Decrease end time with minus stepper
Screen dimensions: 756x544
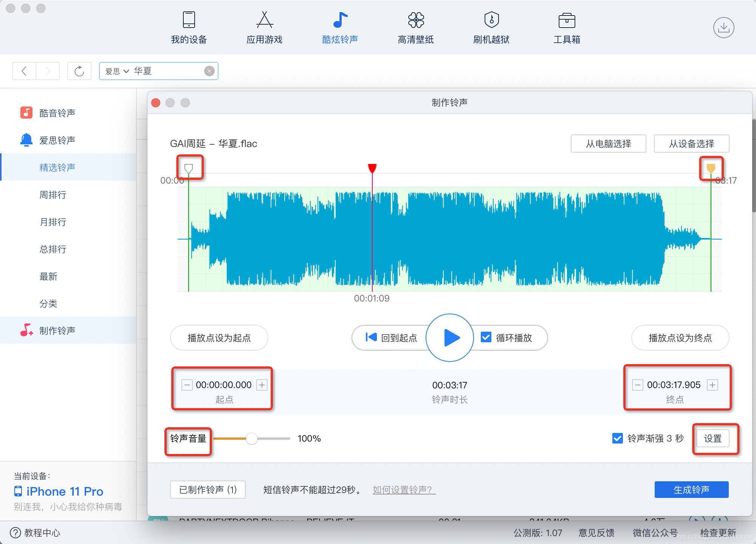(x=638, y=385)
